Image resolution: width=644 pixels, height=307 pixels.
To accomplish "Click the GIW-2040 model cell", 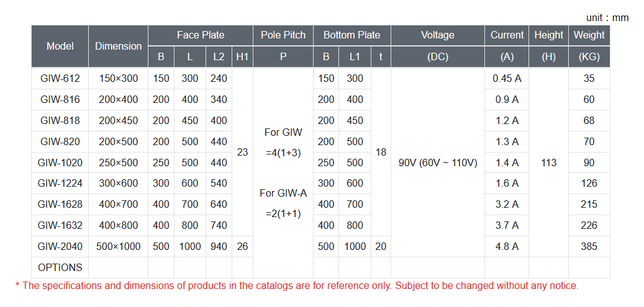I will click(x=60, y=247).
